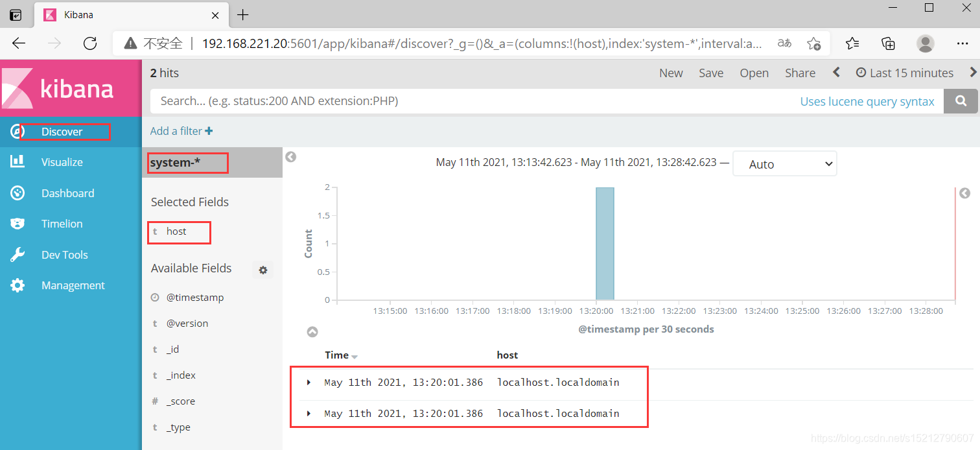This screenshot has height=450, width=980.
Task: Click the magnifier search button
Action: (961, 101)
